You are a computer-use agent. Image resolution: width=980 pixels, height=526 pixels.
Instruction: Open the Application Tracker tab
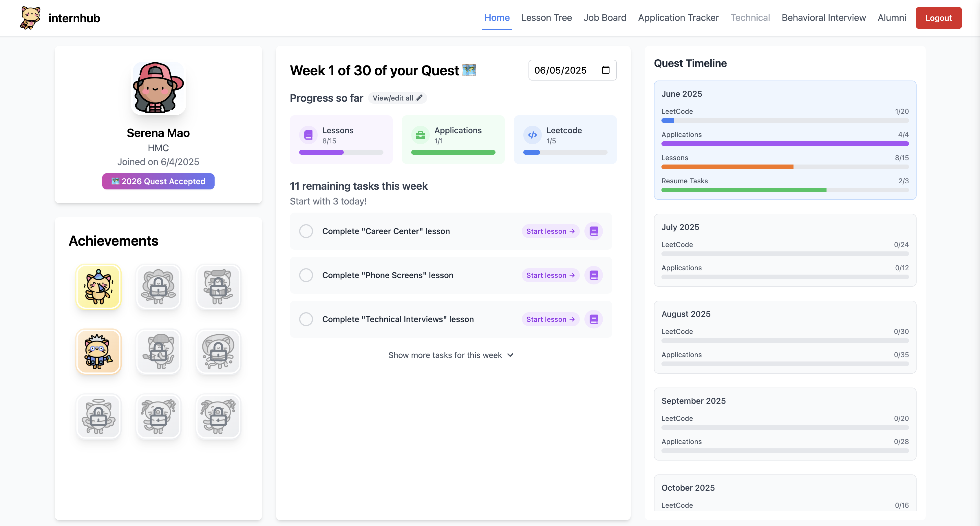click(x=678, y=18)
